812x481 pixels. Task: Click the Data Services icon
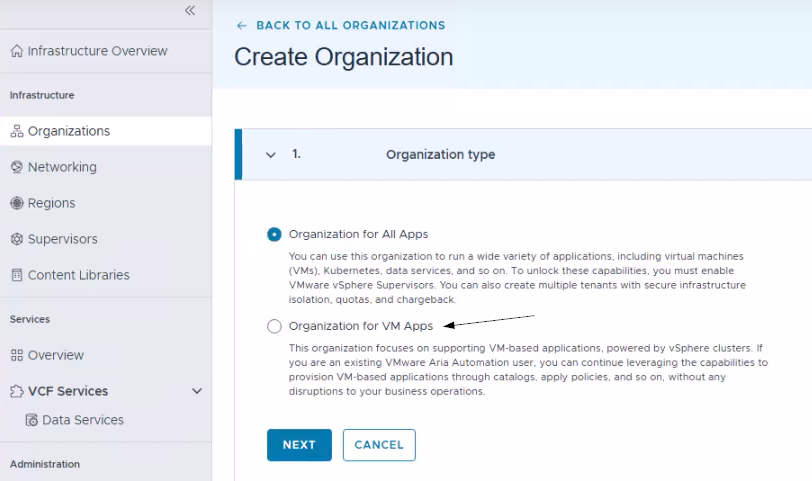(31, 420)
